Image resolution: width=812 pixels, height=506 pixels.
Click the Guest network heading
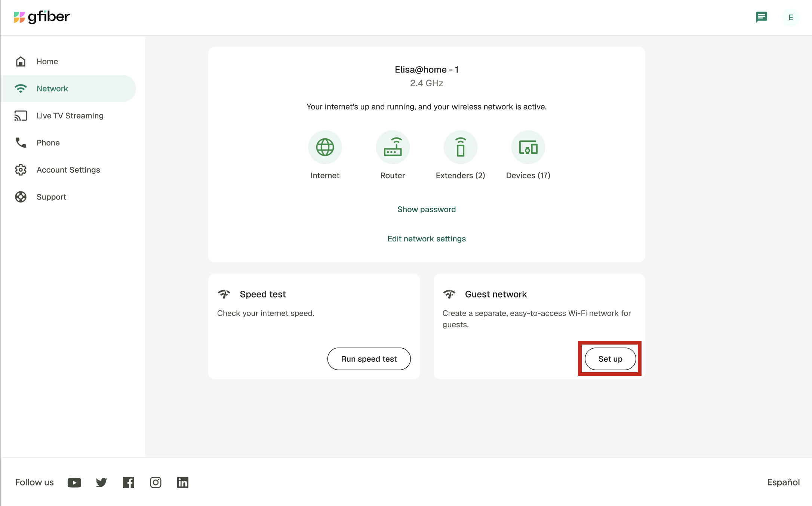pyautogui.click(x=496, y=294)
